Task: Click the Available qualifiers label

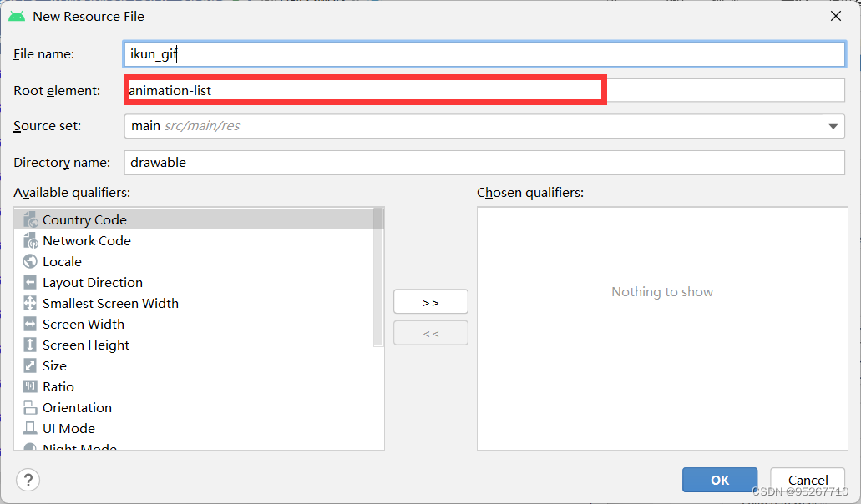Action: (x=72, y=193)
